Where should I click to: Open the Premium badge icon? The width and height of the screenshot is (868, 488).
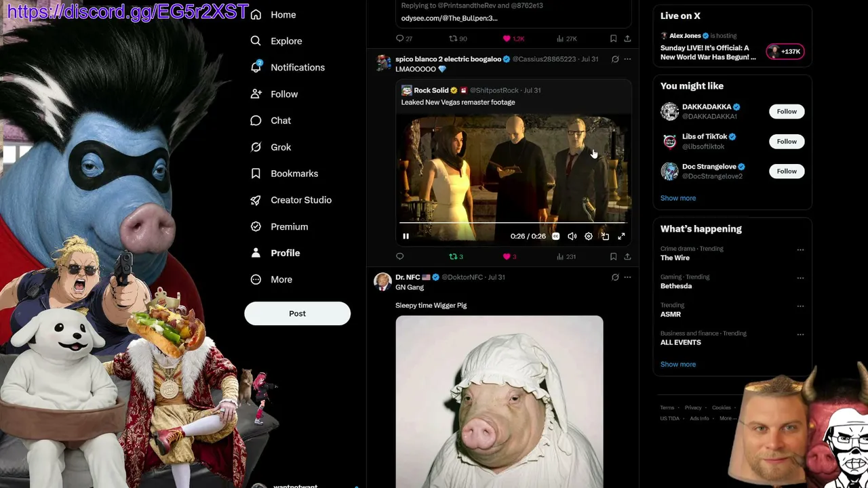coord(256,226)
